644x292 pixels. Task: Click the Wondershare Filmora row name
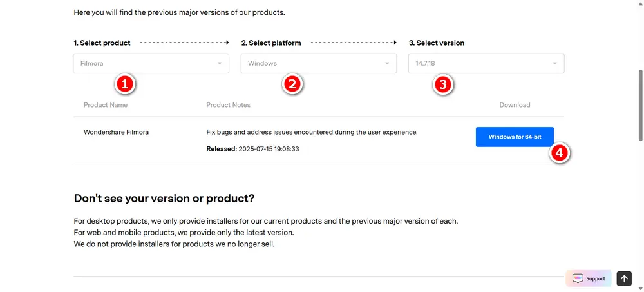click(116, 132)
